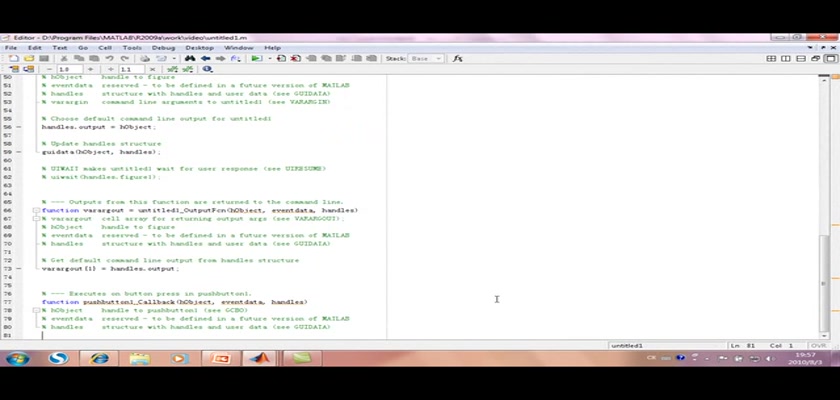840x400 pixels.
Task: Split editor top and bottom
Action: click(x=801, y=58)
